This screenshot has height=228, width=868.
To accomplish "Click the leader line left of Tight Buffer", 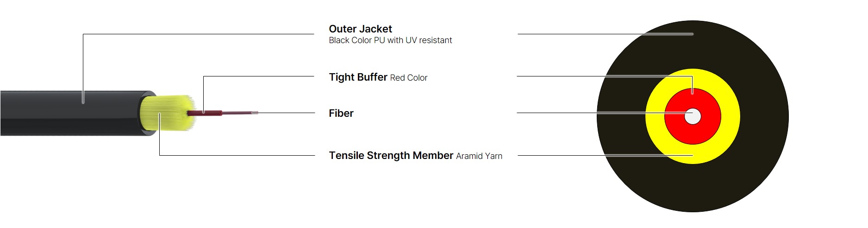I will click(259, 76).
